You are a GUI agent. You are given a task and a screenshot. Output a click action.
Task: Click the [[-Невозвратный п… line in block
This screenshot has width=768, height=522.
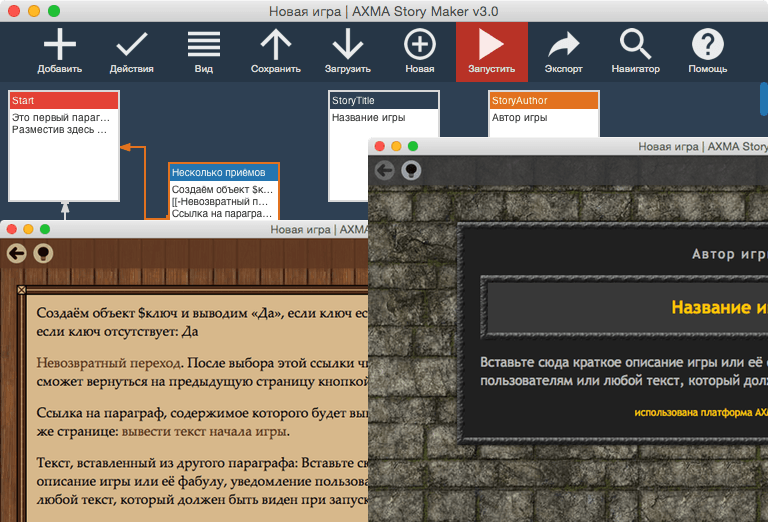coord(220,202)
